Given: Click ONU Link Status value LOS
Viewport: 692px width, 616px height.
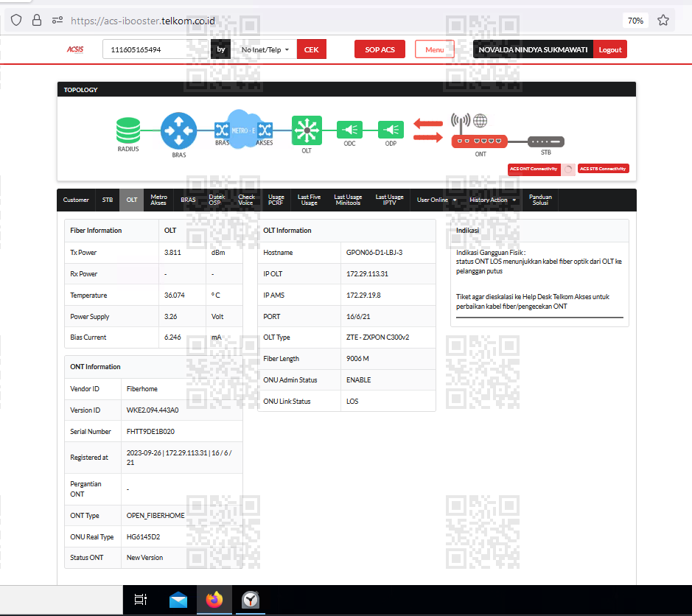Looking at the screenshot, I should click(352, 402).
